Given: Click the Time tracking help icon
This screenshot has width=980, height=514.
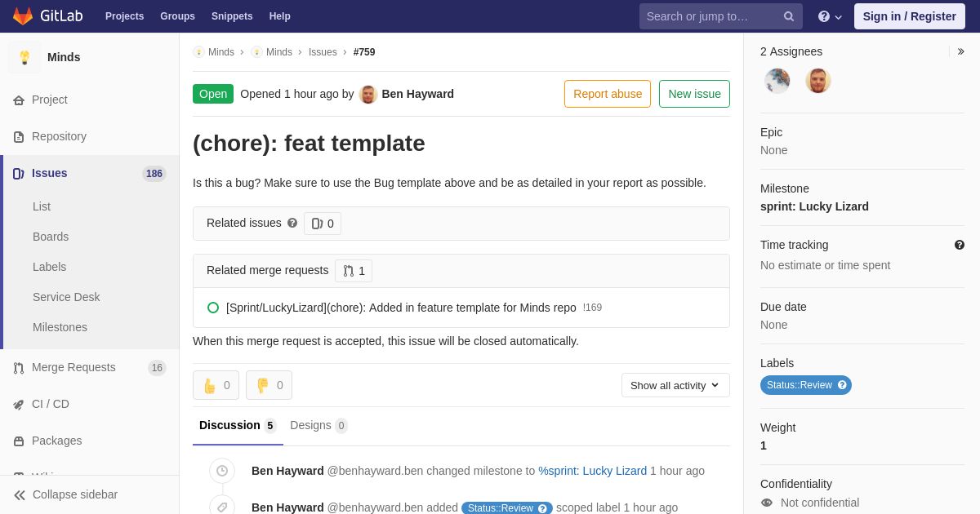Looking at the screenshot, I should 960,245.
